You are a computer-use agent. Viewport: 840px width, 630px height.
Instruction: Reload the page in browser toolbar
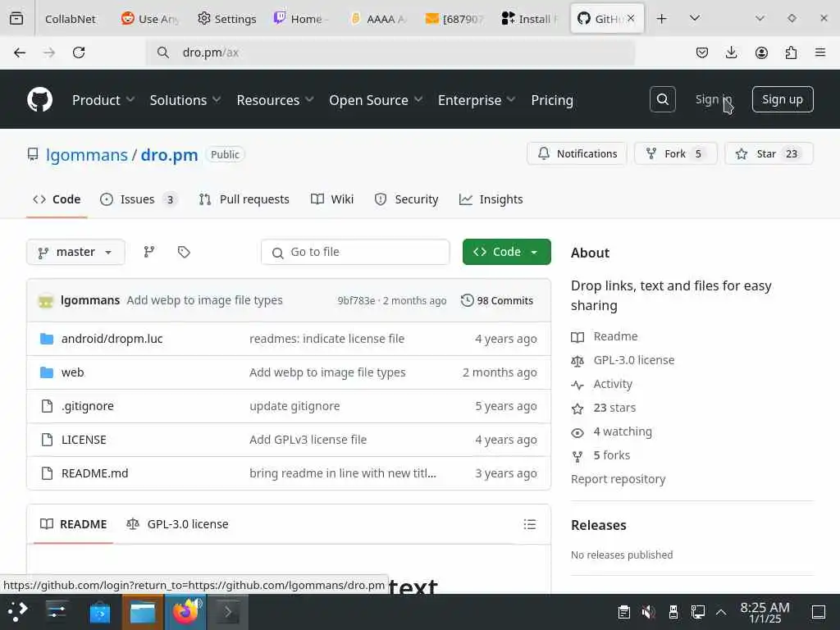(79, 52)
